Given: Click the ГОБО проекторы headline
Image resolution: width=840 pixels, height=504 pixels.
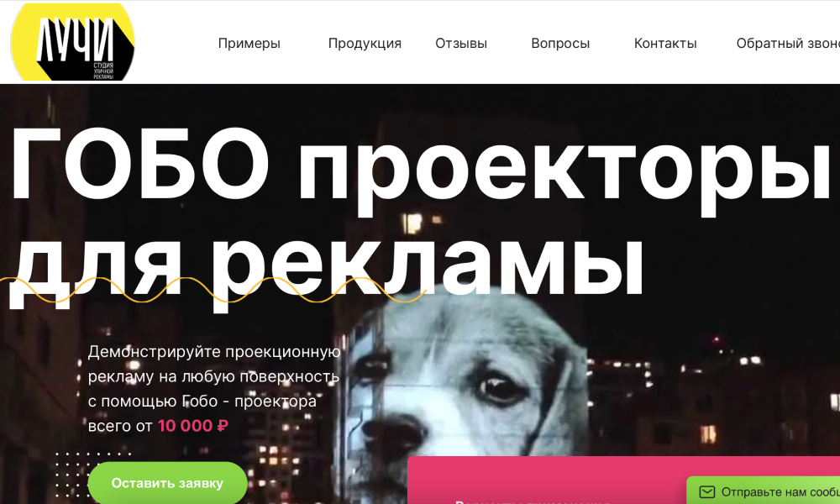Looking at the screenshot, I should (x=420, y=165).
